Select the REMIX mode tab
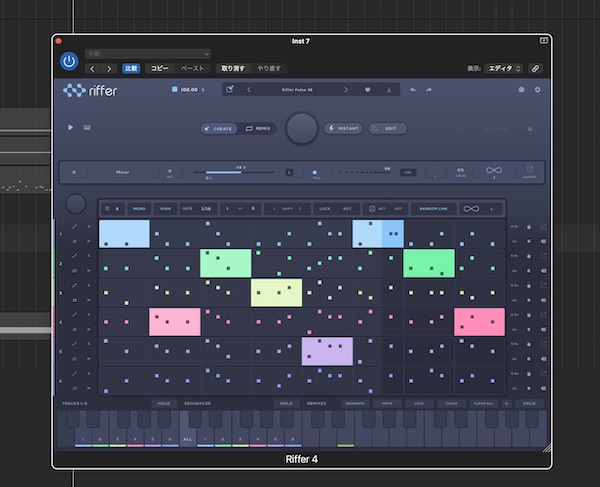 (x=258, y=129)
